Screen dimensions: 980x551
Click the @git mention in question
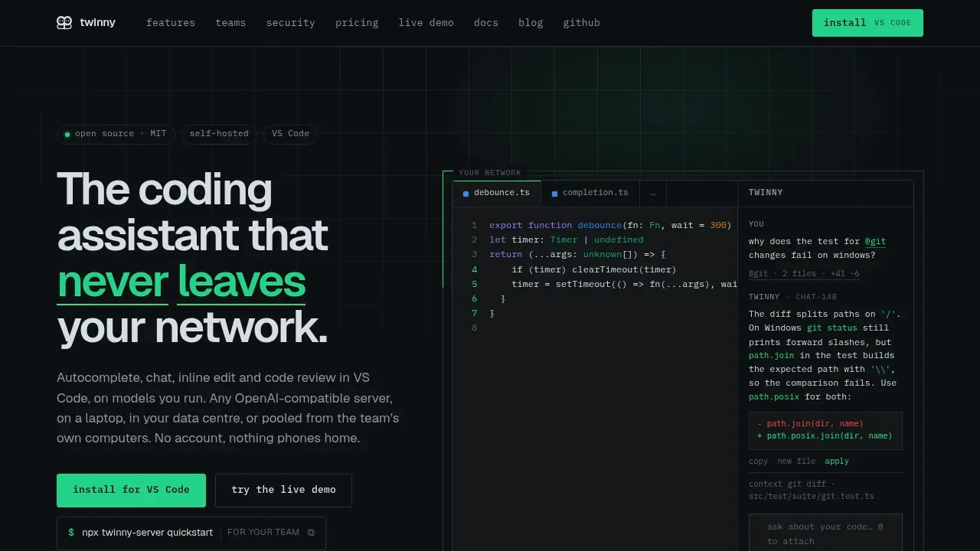[x=875, y=241]
